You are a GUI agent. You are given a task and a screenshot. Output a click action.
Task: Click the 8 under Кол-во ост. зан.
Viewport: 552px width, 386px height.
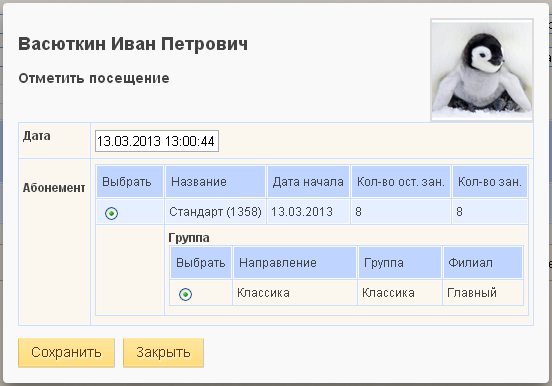358,212
